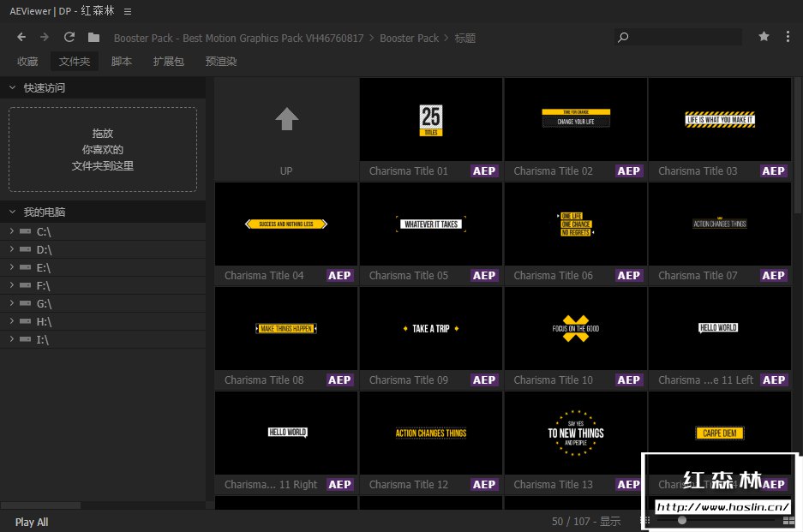Click Play All at the bottom
Image resolution: width=803 pixels, height=532 pixels.
[32, 522]
